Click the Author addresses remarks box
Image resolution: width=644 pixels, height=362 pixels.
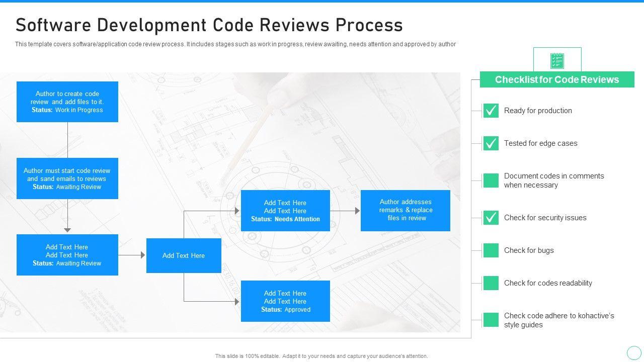click(406, 210)
